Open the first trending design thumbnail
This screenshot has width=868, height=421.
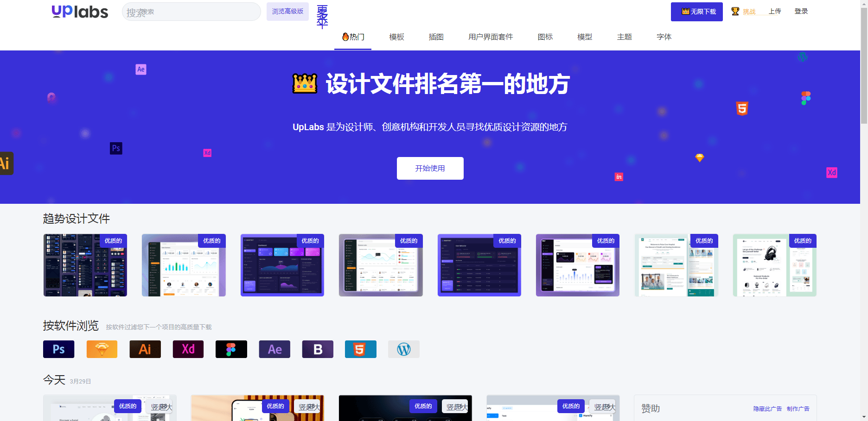[85, 265]
